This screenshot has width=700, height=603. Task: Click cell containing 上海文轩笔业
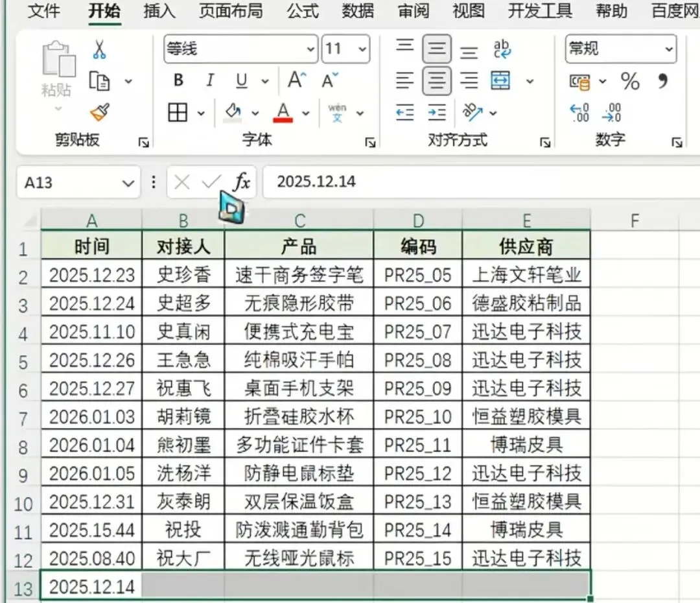(x=526, y=275)
